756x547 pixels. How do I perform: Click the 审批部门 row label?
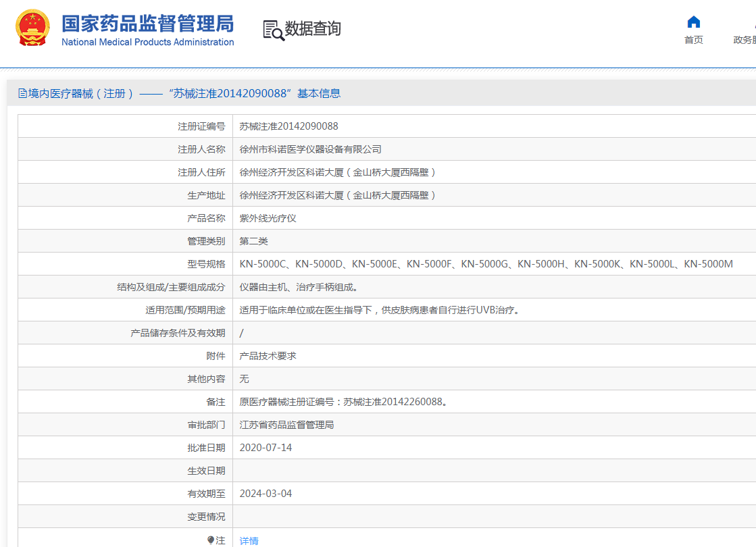point(206,425)
